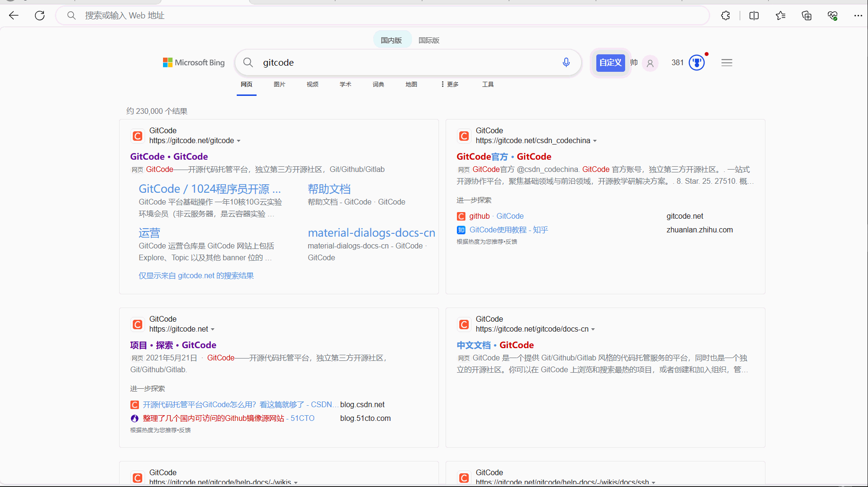The width and height of the screenshot is (868, 487).
Task: Expand dropdown arrow after https://gitcode.net URL
Action: point(213,329)
